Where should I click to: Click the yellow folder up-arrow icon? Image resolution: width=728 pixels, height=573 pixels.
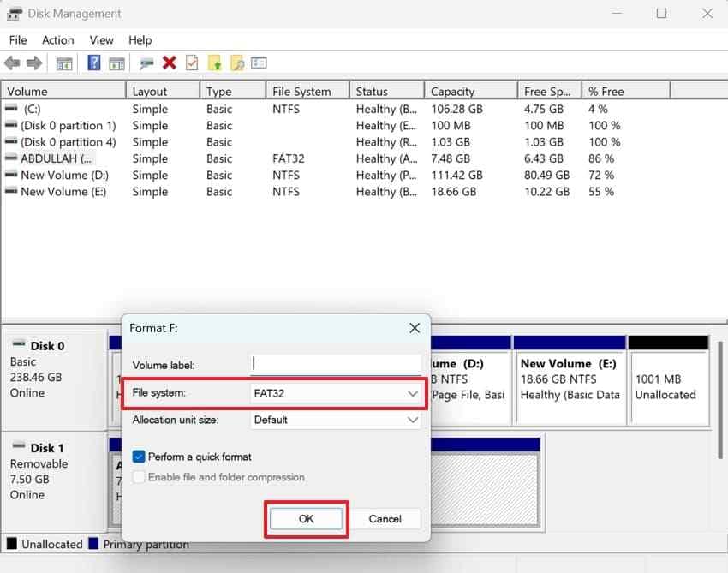coord(214,63)
